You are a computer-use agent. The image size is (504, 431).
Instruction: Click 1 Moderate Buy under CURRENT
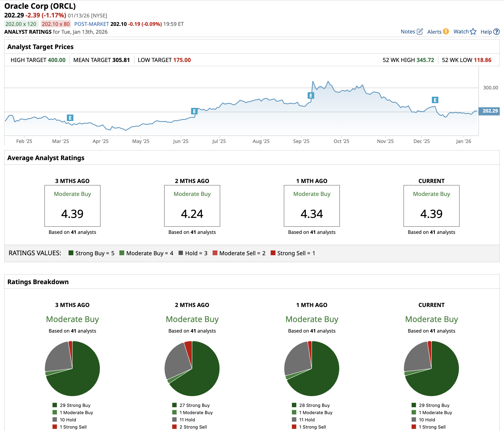(x=435, y=412)
